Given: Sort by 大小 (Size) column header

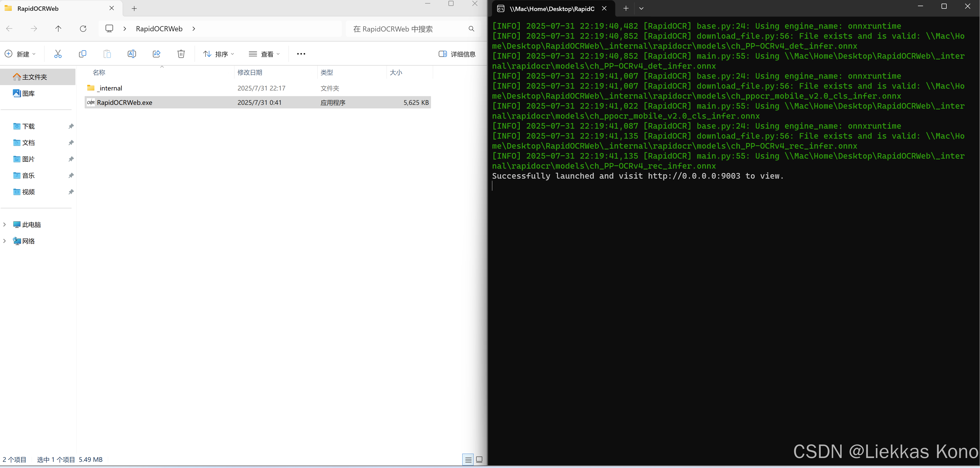Looking at the screenshot, I should (396, 72).
